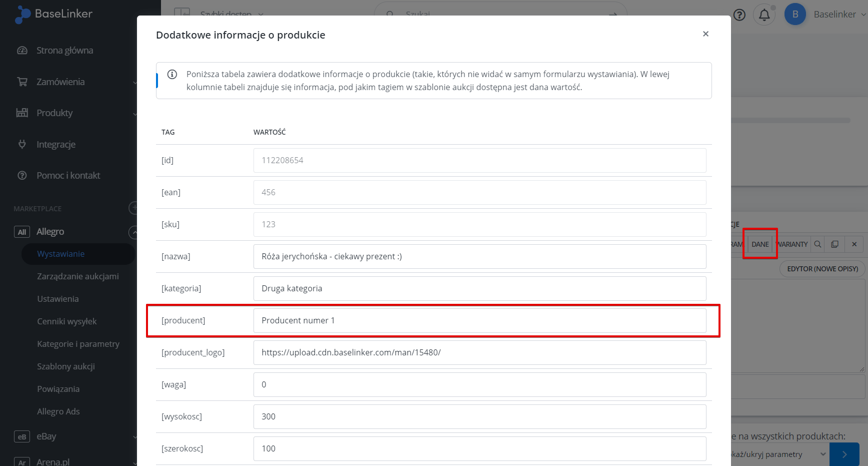Expand the Arena.pl section

[x=134, y=462]
